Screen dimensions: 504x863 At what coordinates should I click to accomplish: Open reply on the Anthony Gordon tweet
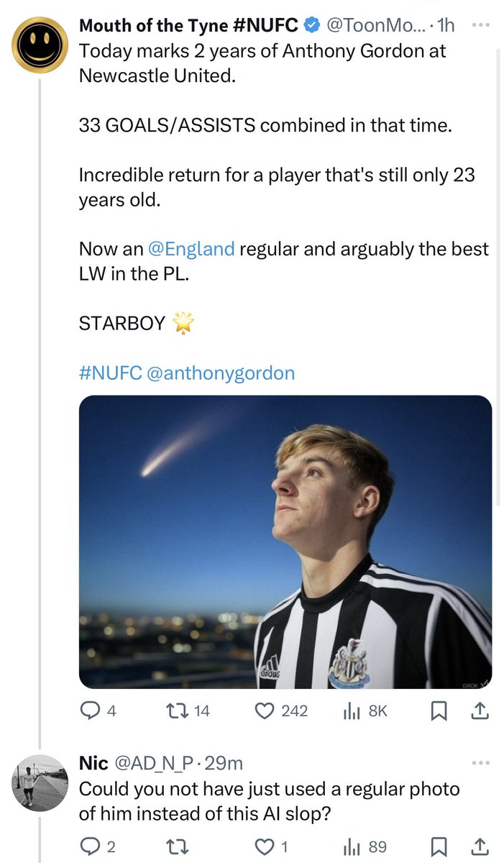tap(98, 711)
